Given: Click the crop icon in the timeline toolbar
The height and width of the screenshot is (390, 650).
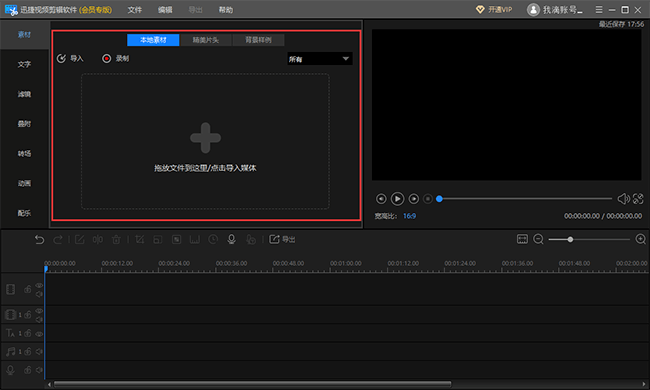Looking at the screenshot, I should (140, 239).
